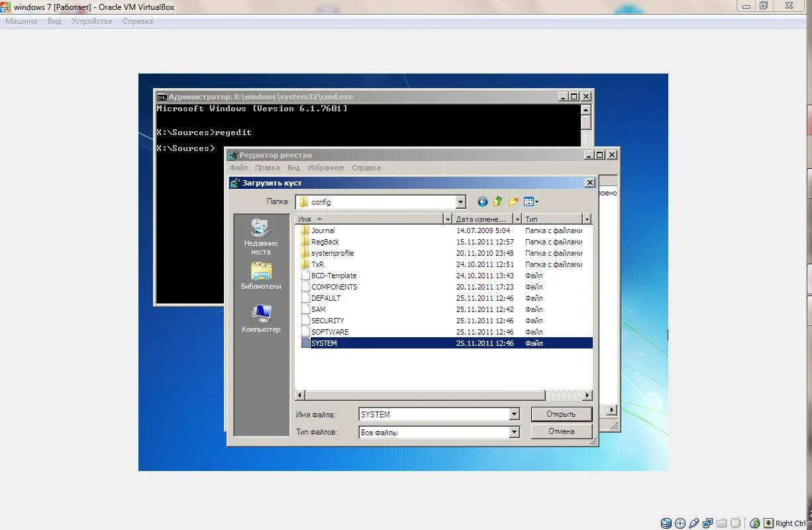Open the Дата изменения column dropdown arrow
This screenshot has height=530, width=812.
pos(517,219)
